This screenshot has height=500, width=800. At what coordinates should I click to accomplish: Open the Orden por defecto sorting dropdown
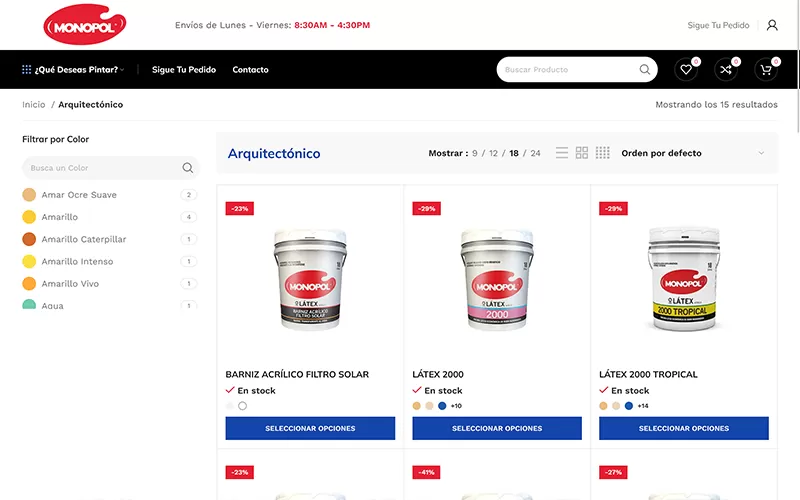coord(692,153)
